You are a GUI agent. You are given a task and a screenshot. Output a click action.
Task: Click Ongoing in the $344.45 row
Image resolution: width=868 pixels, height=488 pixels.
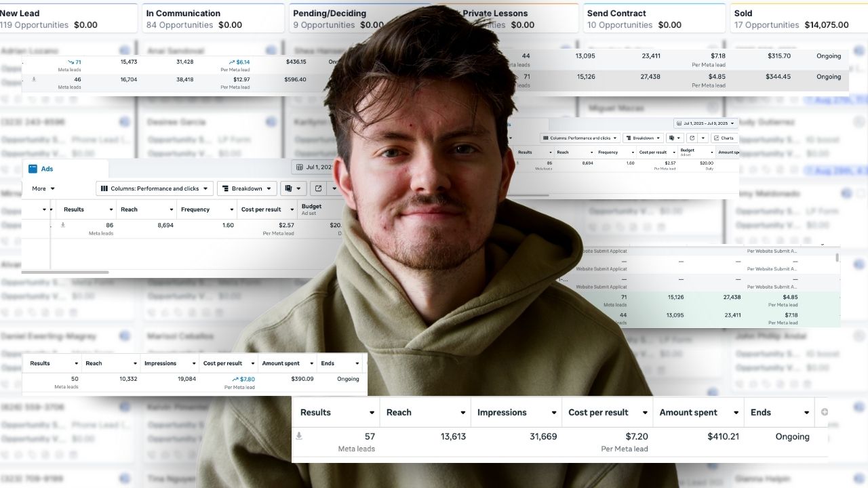pyautogui.click(x=829, y=77)
